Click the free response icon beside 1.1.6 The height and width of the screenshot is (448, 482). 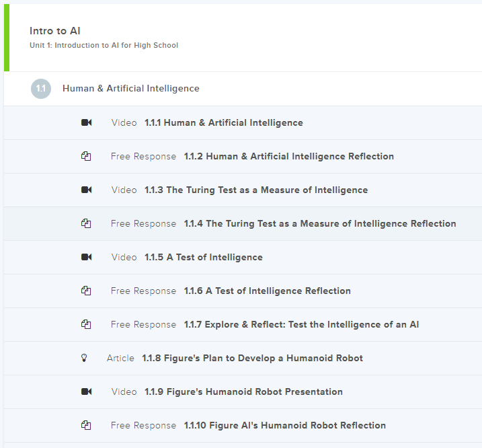86,291
